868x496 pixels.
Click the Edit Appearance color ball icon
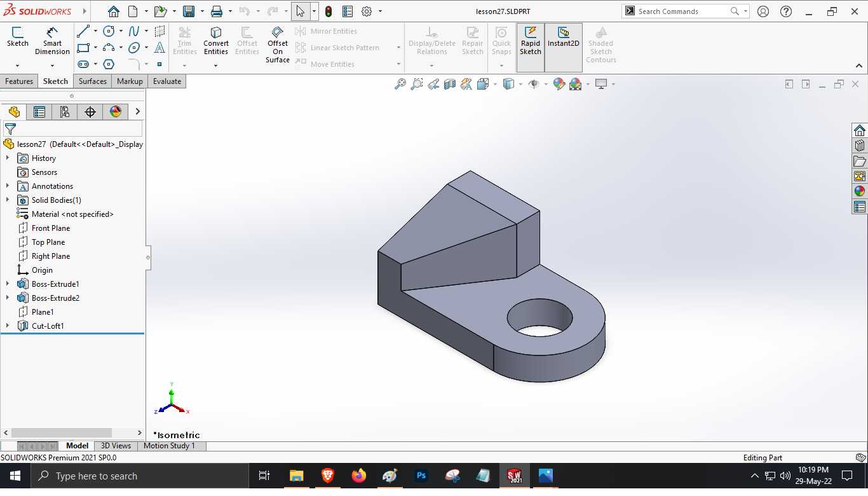559,84
